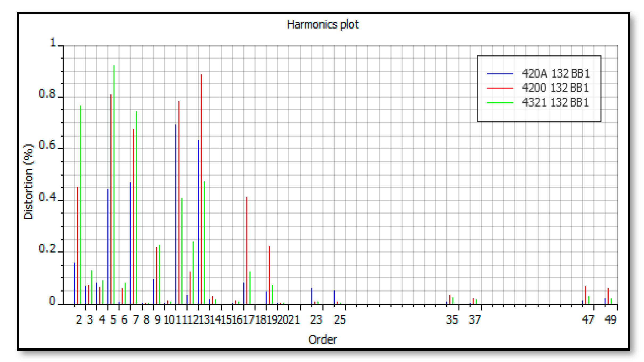Click the y-axis tick label 0.8
Screen dimensions: 644x362
tap(47, 94)
